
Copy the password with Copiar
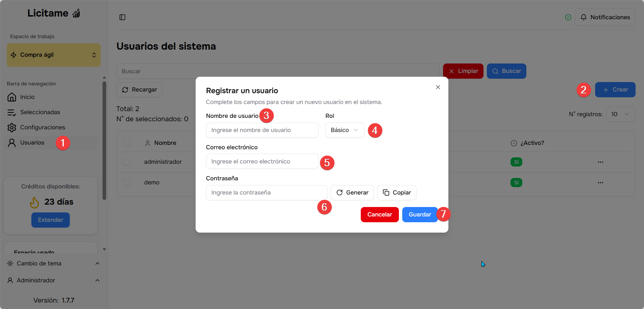[397, 192]
